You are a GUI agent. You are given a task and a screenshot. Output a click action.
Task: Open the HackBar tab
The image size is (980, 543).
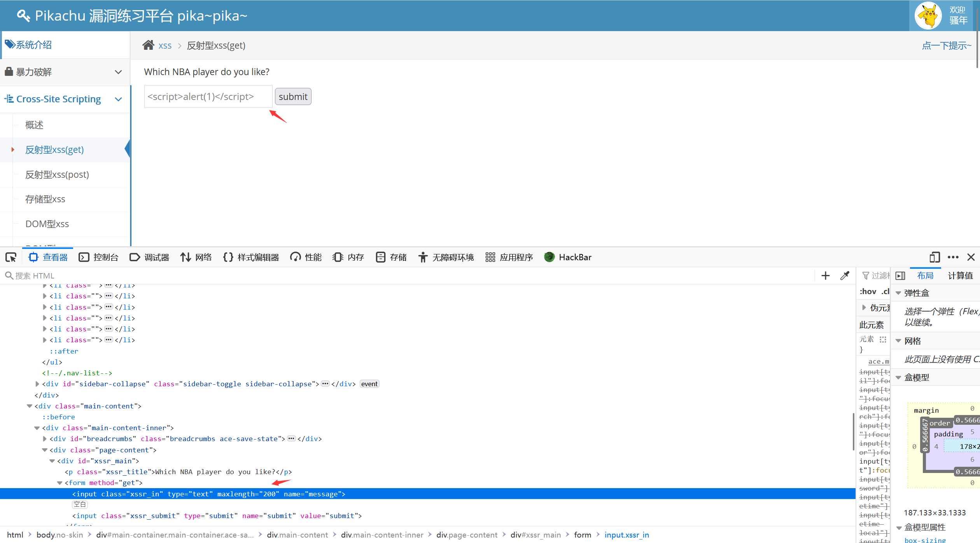point(568,257)
